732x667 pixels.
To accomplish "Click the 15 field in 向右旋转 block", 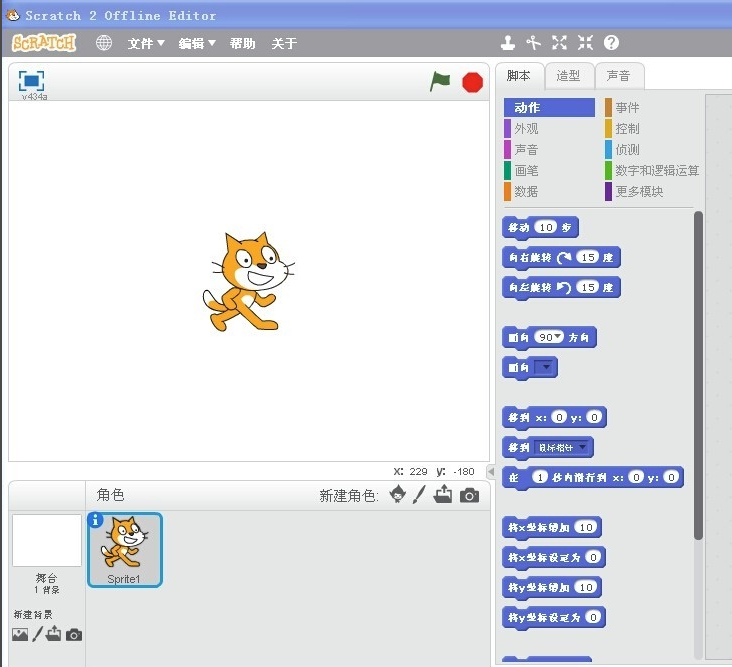I will (x=588, y=257).
